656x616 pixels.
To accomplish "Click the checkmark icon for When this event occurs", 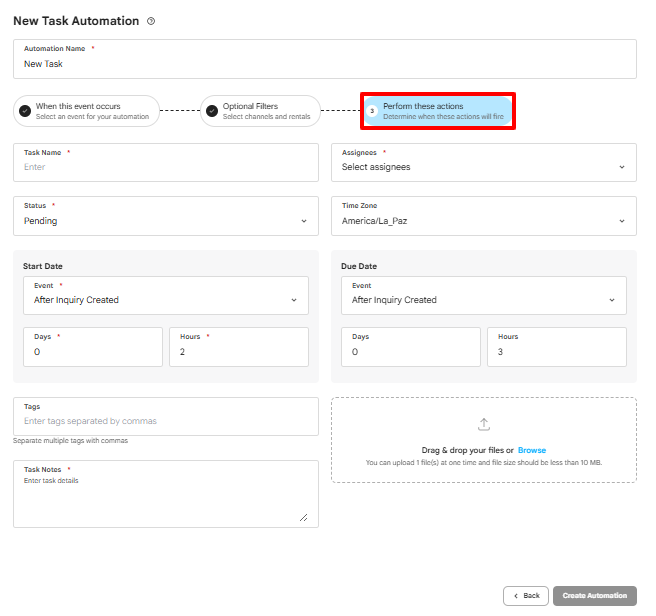I will [x=25, y=111].
